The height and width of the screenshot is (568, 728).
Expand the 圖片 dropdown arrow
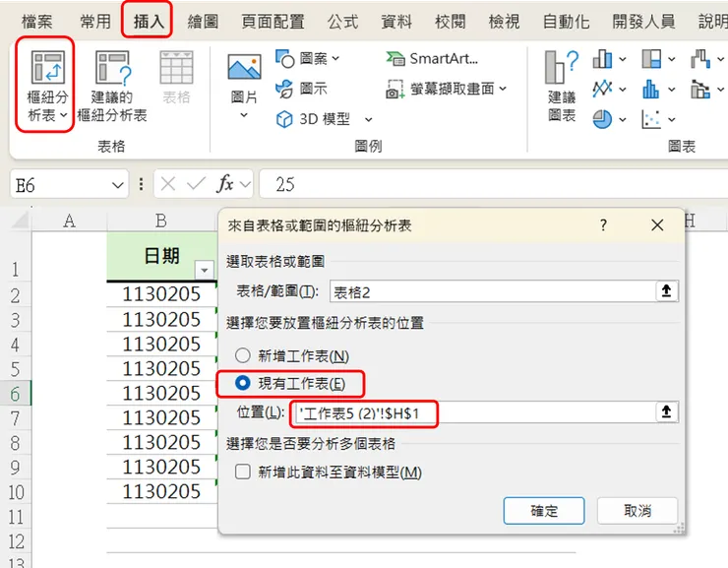pos(244,115)
